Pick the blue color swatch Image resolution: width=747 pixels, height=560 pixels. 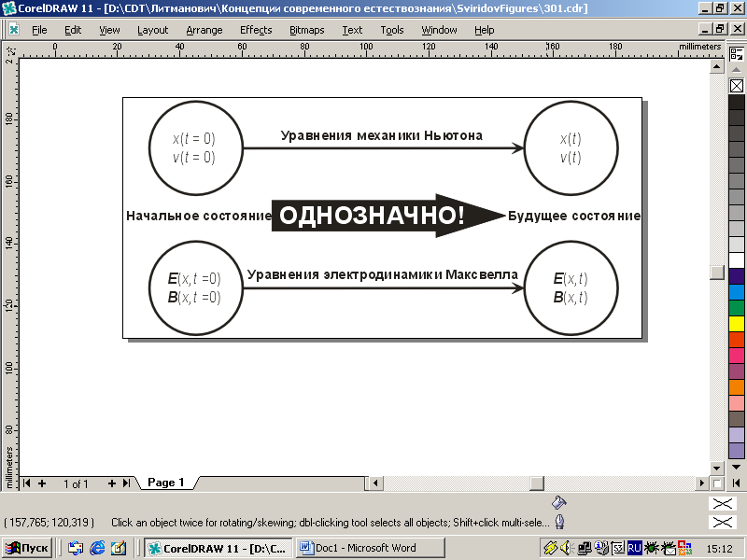tap(737, 292)
